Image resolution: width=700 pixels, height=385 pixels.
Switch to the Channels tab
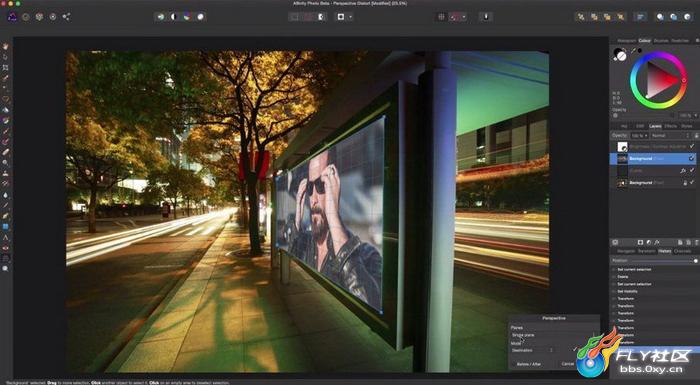click(682, 251)
